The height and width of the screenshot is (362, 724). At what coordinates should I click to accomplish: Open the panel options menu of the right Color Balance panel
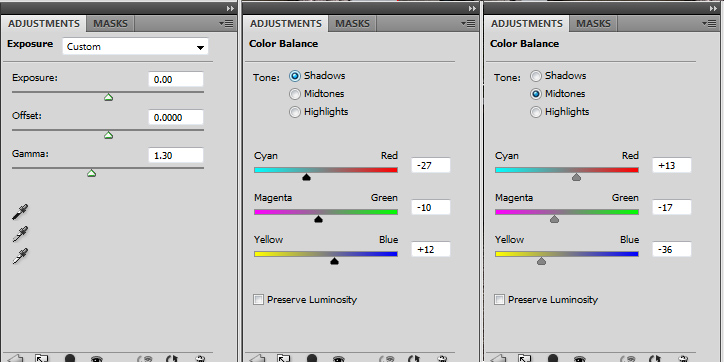(x=709, y=23)
